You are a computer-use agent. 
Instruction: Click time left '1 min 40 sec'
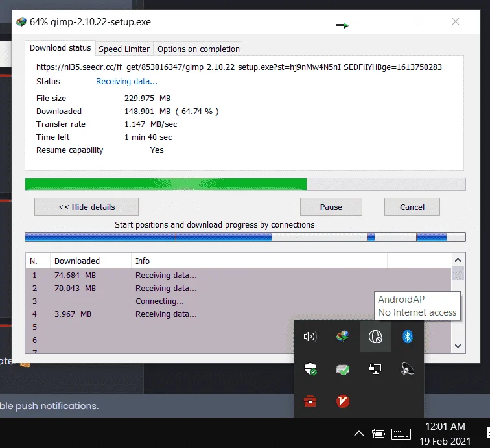tap(148, 137)
